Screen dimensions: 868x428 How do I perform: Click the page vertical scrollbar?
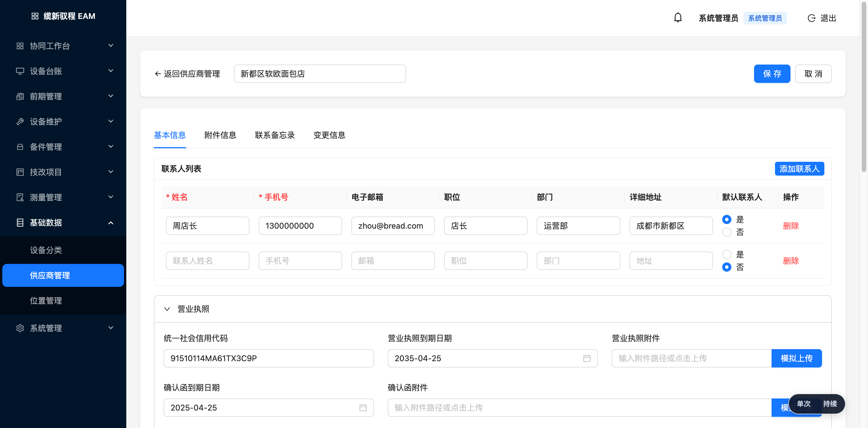click(x=864, y=87)
